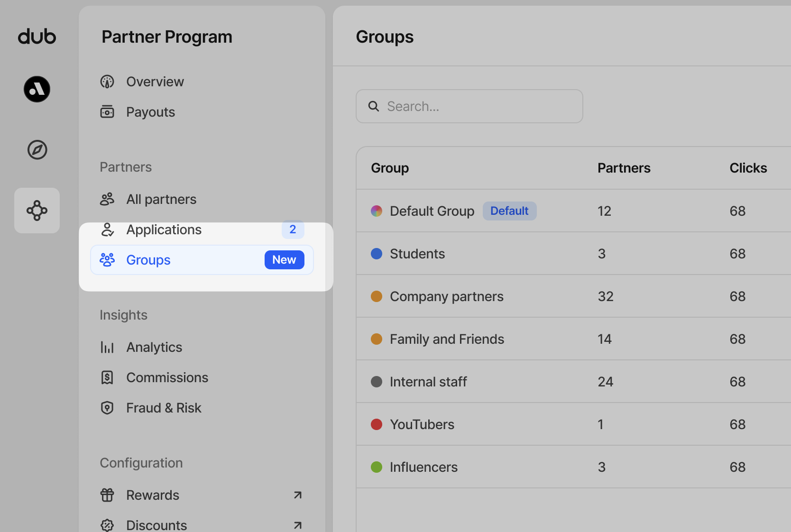Click clicks value 68 in YouTubers row
The height and width of the screenshot is (532, 791).
[737, 424]
